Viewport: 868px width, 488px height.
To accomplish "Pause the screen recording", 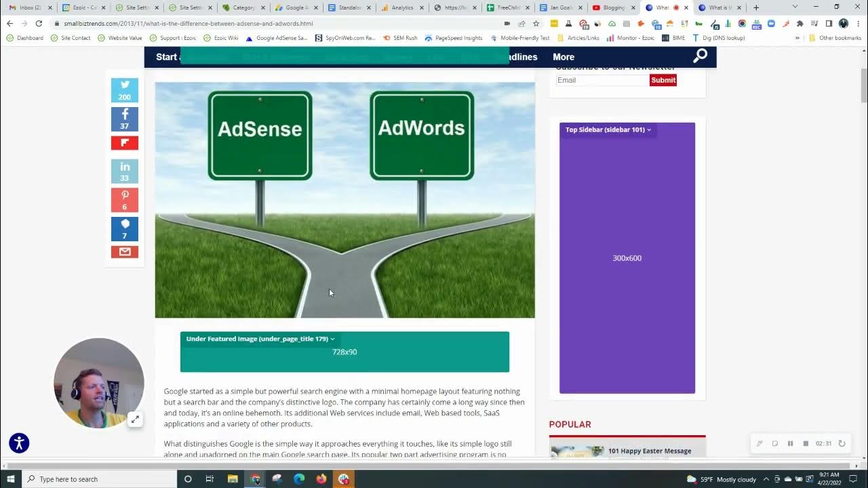I will 790,443.
